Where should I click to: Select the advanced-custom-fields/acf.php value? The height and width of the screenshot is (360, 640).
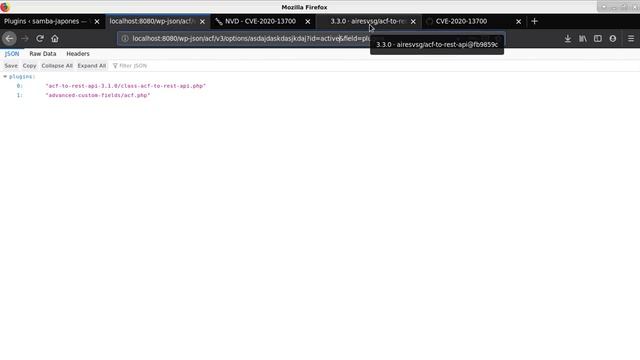click(x=98, y=95)
